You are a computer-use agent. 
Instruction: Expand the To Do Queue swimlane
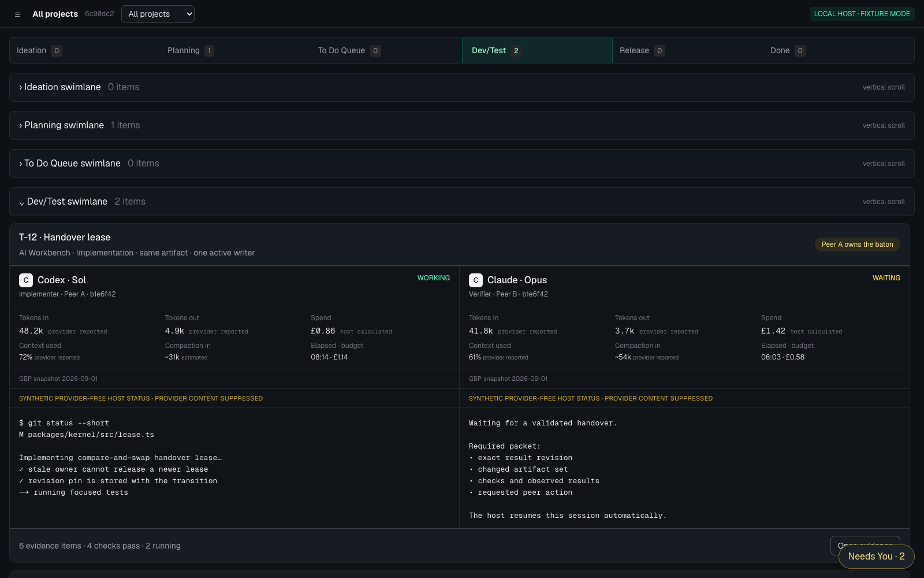click(x=462, y=164)
